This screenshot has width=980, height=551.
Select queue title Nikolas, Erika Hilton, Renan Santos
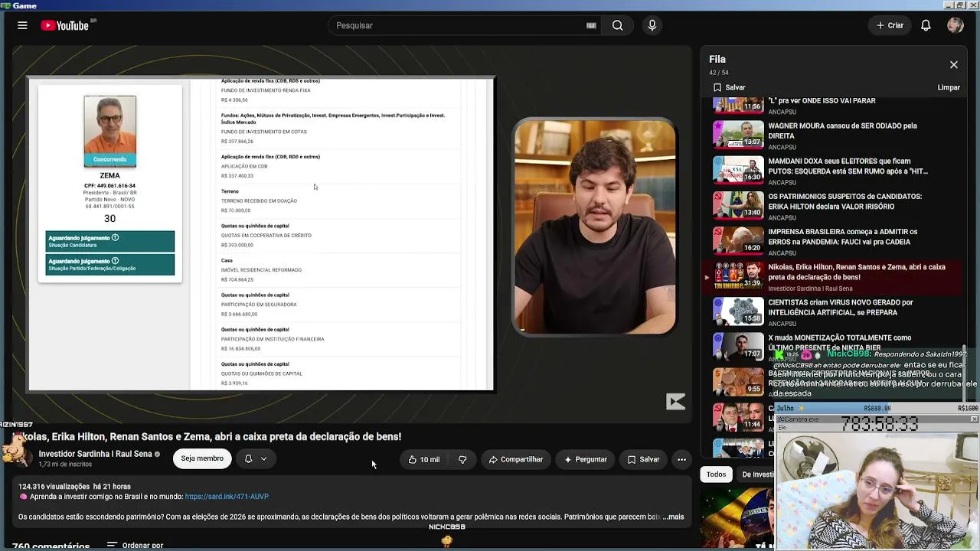click(857, 272)
